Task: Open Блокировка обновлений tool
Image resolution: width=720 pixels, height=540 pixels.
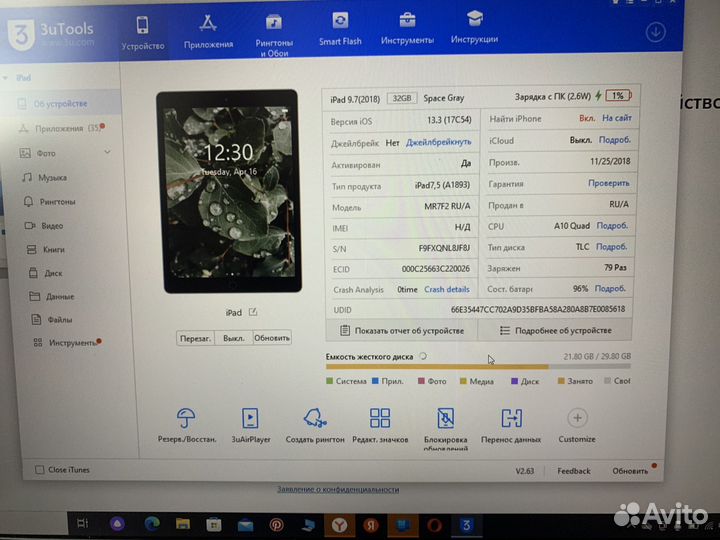Action: [x=446, y=428]
